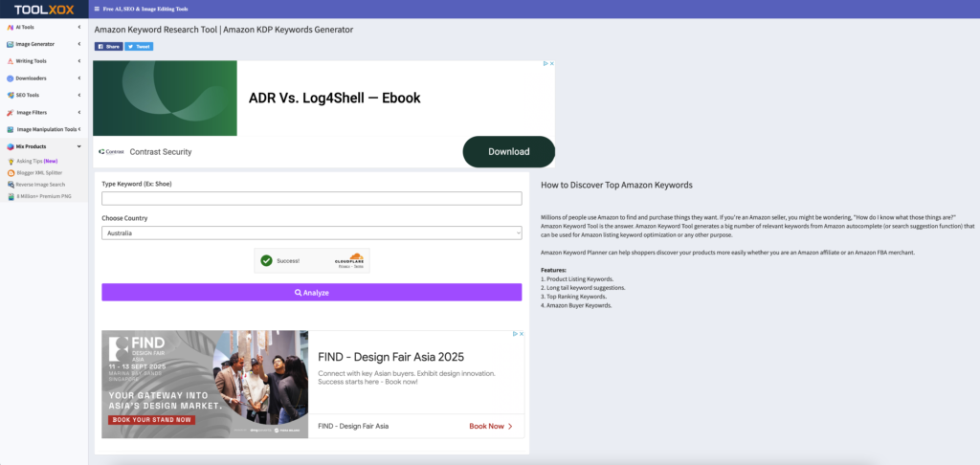Click the AdChoices icon on FIND ad
980x465 pixels.
tap(515, 334)
